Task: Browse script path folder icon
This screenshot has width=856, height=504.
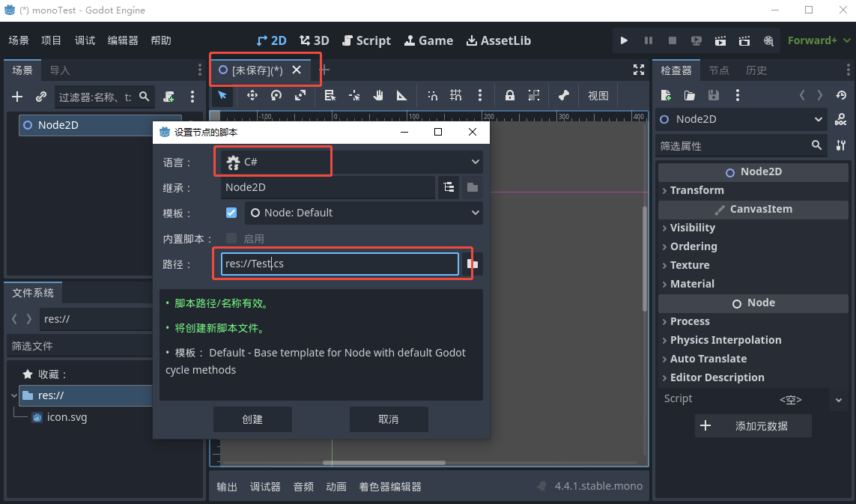Action: [473, 264]
